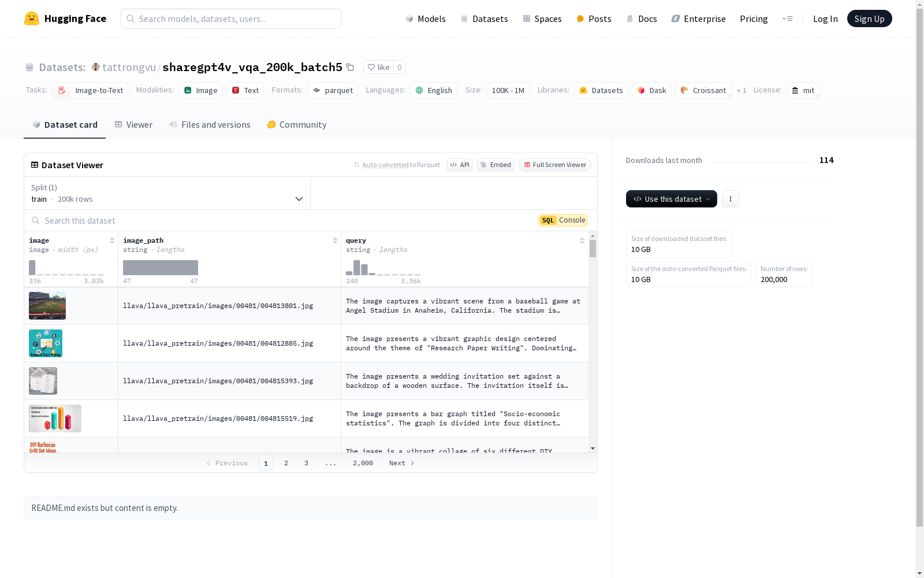
Task: Click the Size 100K - 1M tag
Action: [508, 90]
